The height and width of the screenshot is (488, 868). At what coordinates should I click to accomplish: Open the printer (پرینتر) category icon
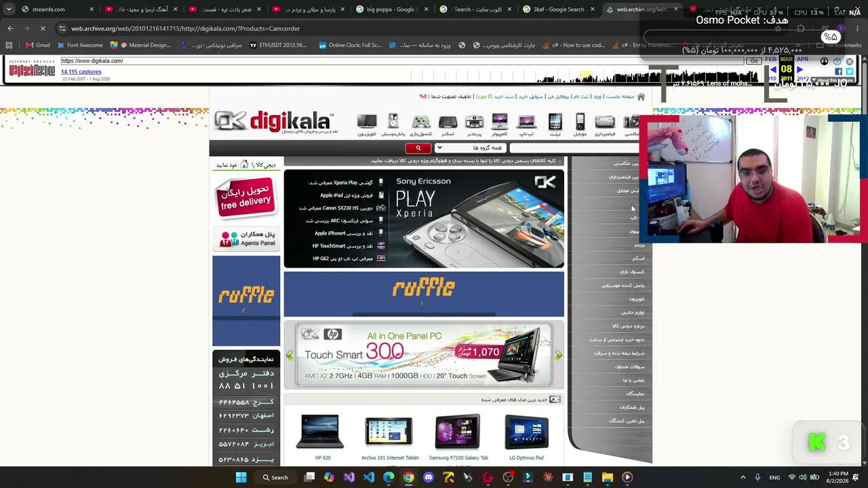(x=474, y=124)
